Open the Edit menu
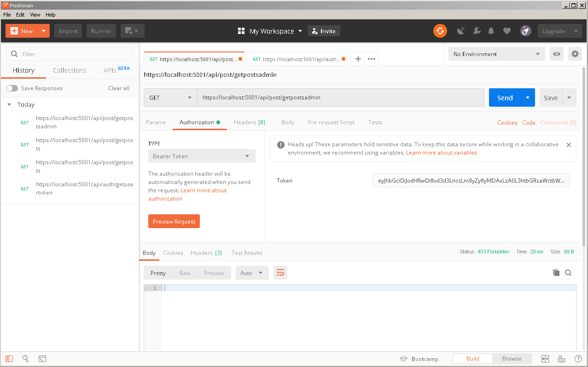This screenshot has width=588, height=367. (x=20, y=15)
